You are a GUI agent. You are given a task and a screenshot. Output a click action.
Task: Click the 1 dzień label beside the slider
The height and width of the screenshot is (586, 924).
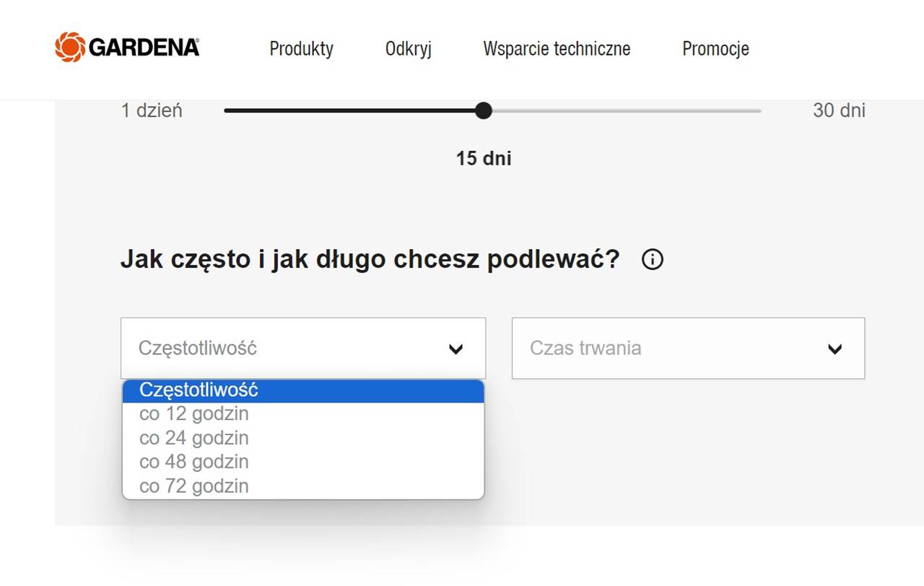point(152,110)
